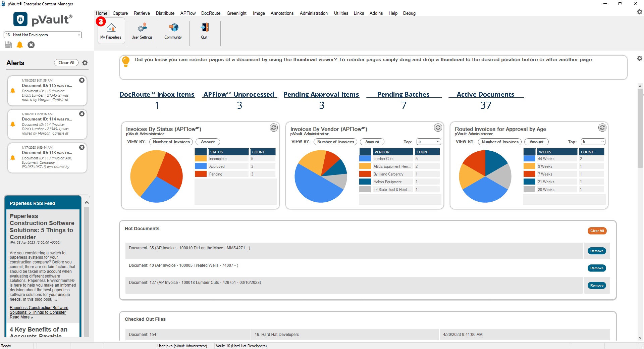Screen dimensions: 644x349
Task: Remove Document 40 from Hot Documents
Action: 597,268
